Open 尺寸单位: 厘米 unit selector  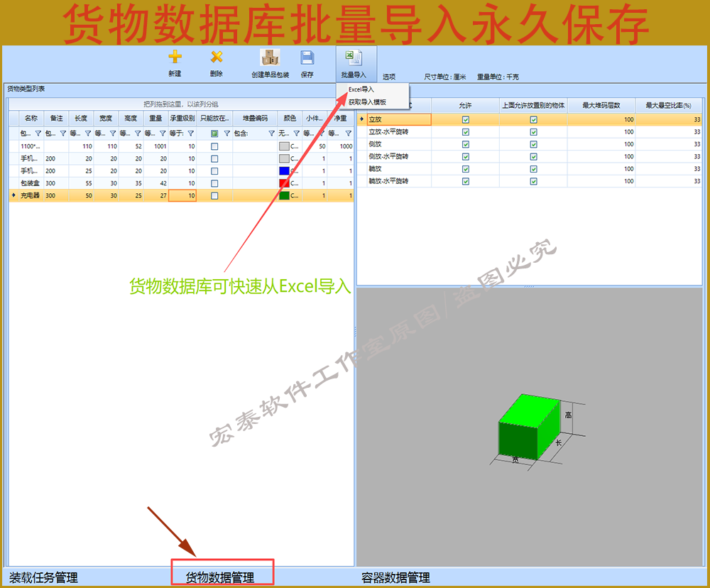click(x=444, y=77)
